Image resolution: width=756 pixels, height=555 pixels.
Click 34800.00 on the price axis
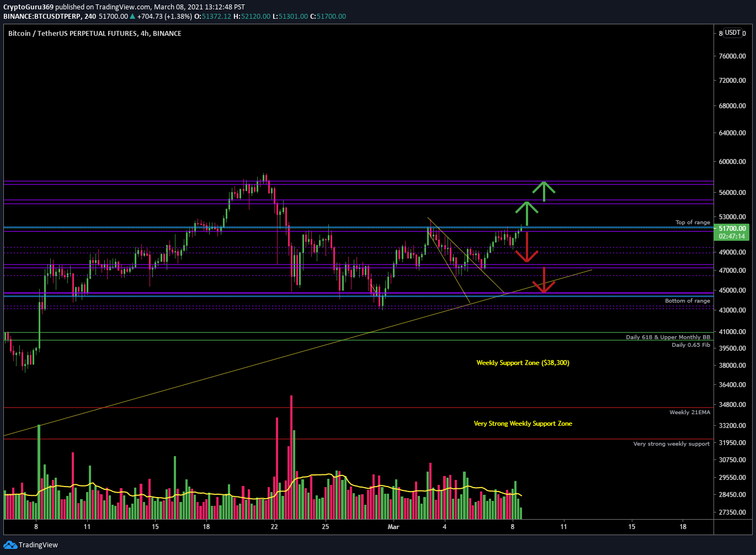point(731,405)
